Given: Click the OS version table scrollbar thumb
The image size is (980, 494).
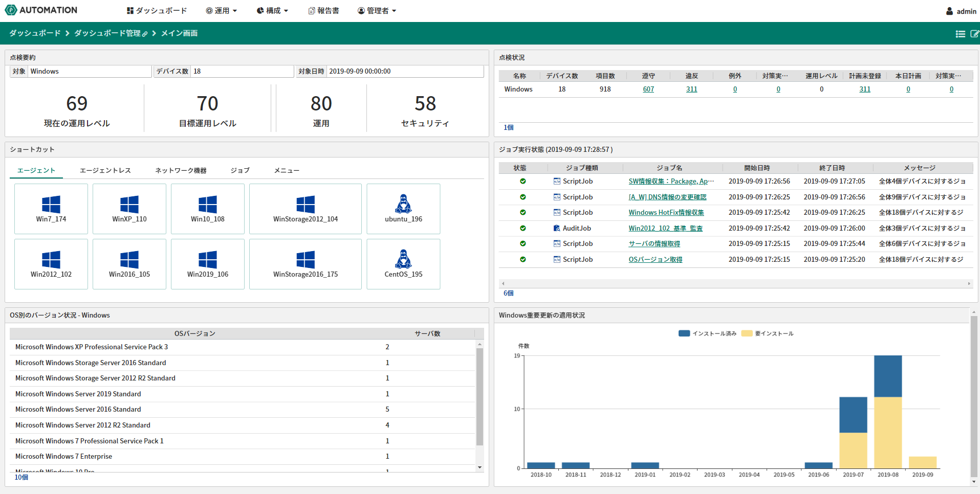Looking at the screenshot, I should [480, 397].
